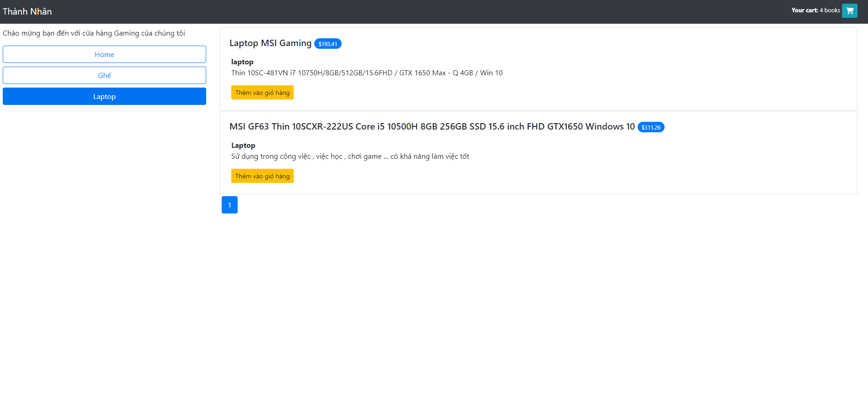Click the GF63 description text
The height and width of the screenshot is (411, 868).
click(x=350, y=156)
